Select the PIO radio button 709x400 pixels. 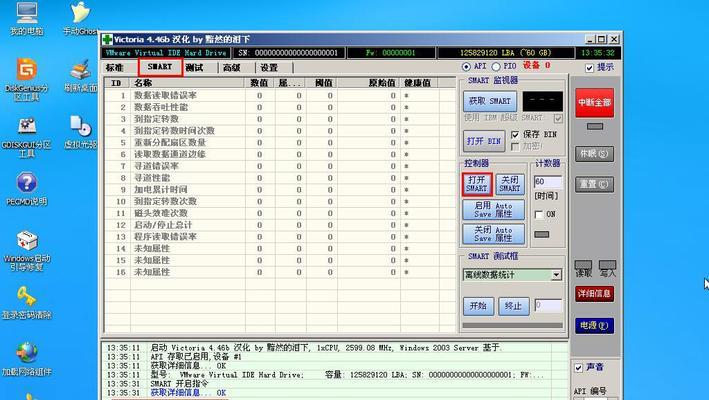496,66
